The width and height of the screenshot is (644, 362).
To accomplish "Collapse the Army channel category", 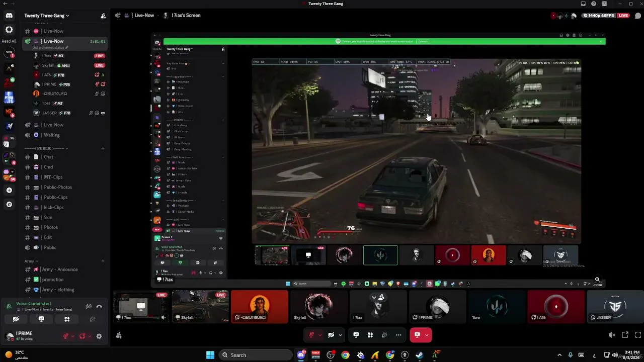I will pyautogui.click(x=30, y=261).
